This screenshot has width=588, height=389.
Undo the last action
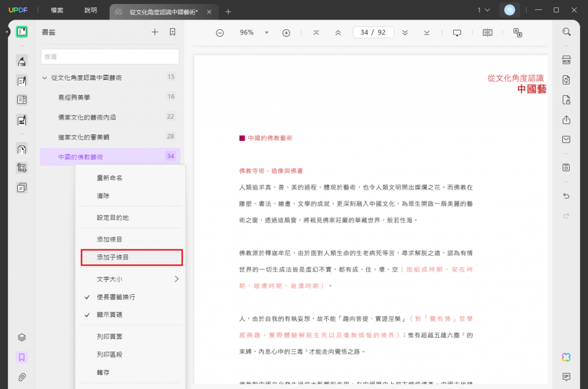pyautogui.click(x=566, y=196)
